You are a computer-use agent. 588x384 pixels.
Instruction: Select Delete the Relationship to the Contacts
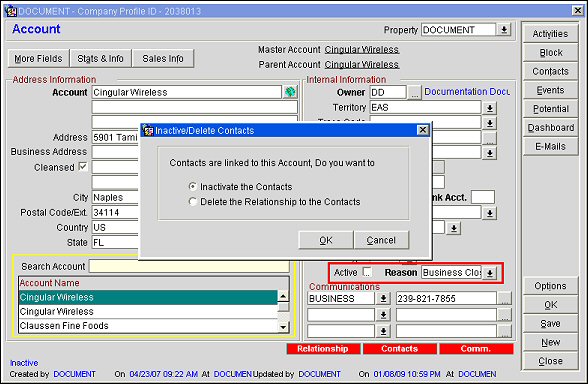tap(193, 202)
